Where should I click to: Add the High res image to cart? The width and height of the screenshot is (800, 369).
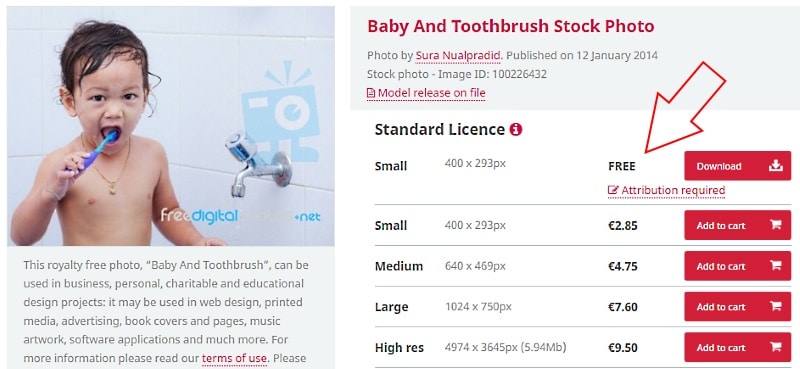738,348
